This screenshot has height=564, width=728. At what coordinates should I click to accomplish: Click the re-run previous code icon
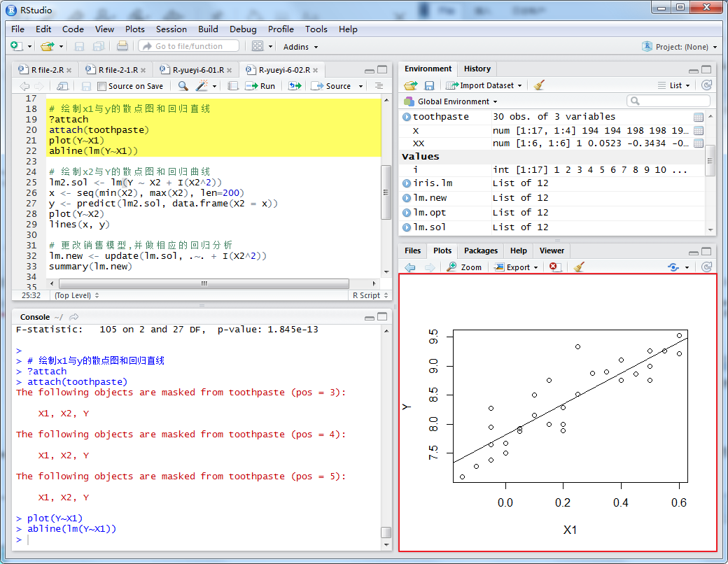(x=295, y=86)
